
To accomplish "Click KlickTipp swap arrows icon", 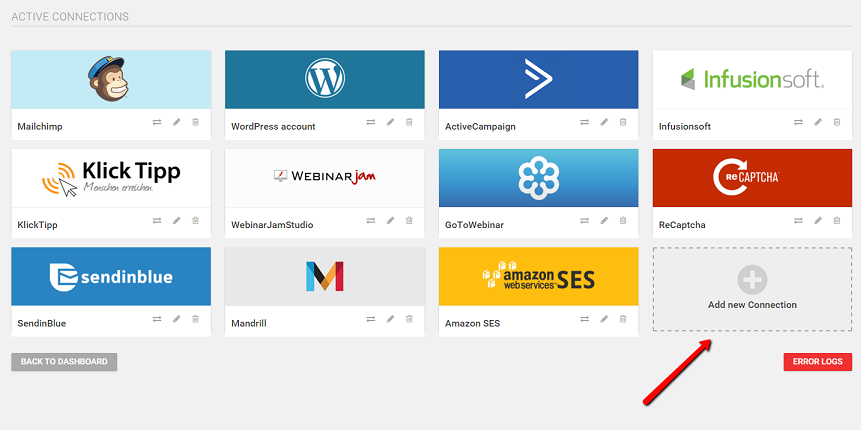I will (157, 220).
